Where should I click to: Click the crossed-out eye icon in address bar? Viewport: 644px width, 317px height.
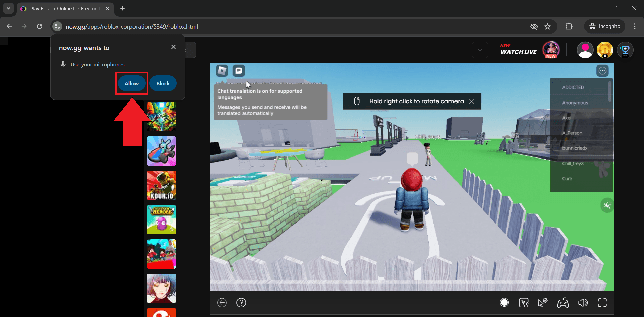[534, 26]
